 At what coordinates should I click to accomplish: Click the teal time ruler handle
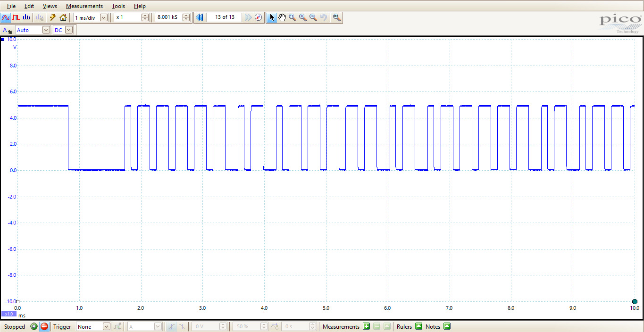[x=635, y=302]
